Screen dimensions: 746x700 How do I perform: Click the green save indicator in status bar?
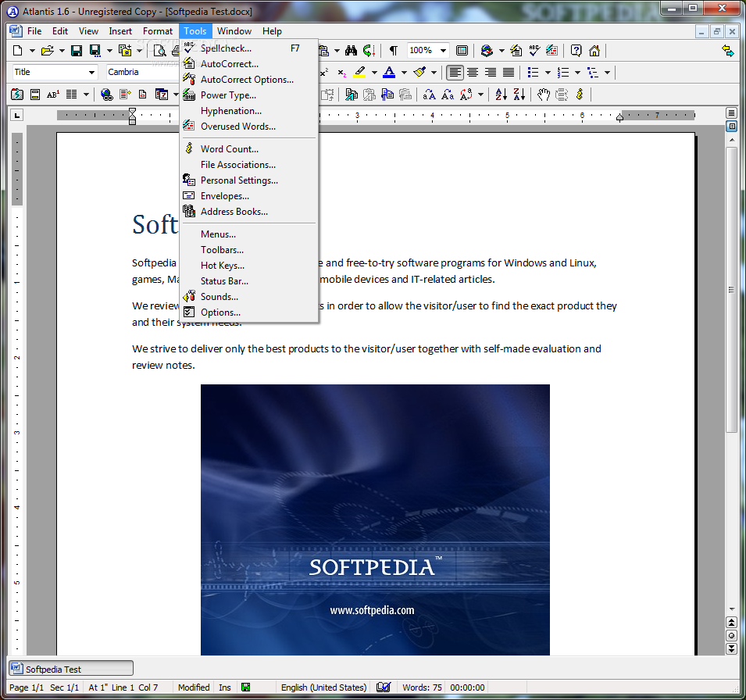(245, 687)
